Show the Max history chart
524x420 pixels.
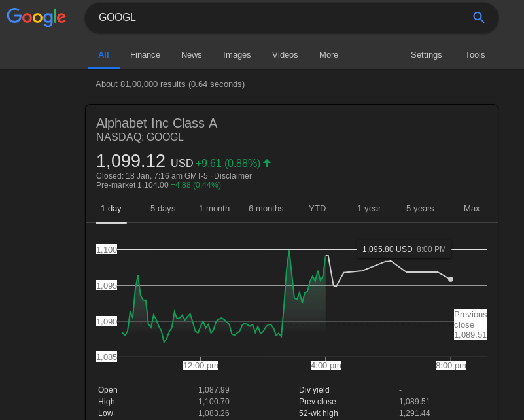point(472,208)
